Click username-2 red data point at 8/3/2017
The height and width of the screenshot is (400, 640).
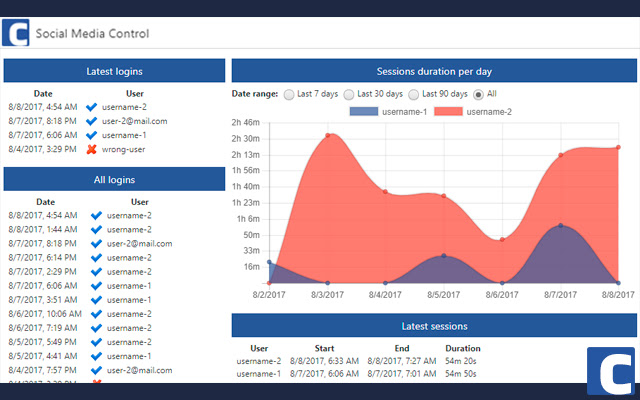[x=328, y=135]
